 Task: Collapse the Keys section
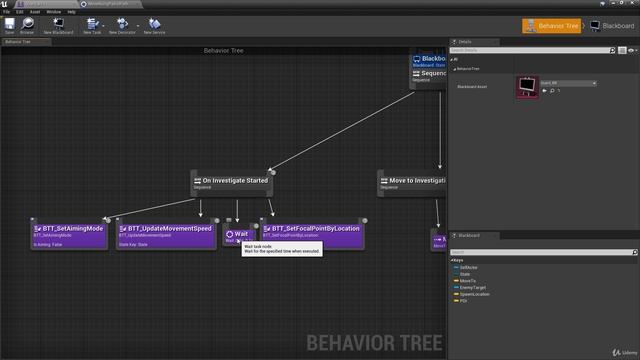coord(452,260)
